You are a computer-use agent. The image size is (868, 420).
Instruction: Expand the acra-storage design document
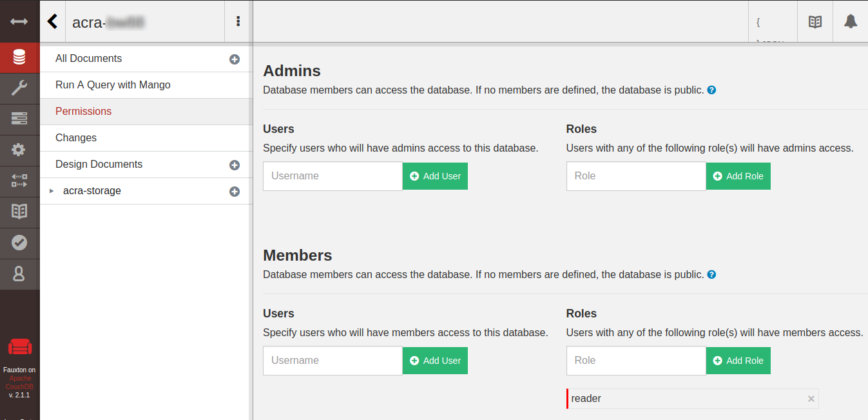click(x=52, y=191)
